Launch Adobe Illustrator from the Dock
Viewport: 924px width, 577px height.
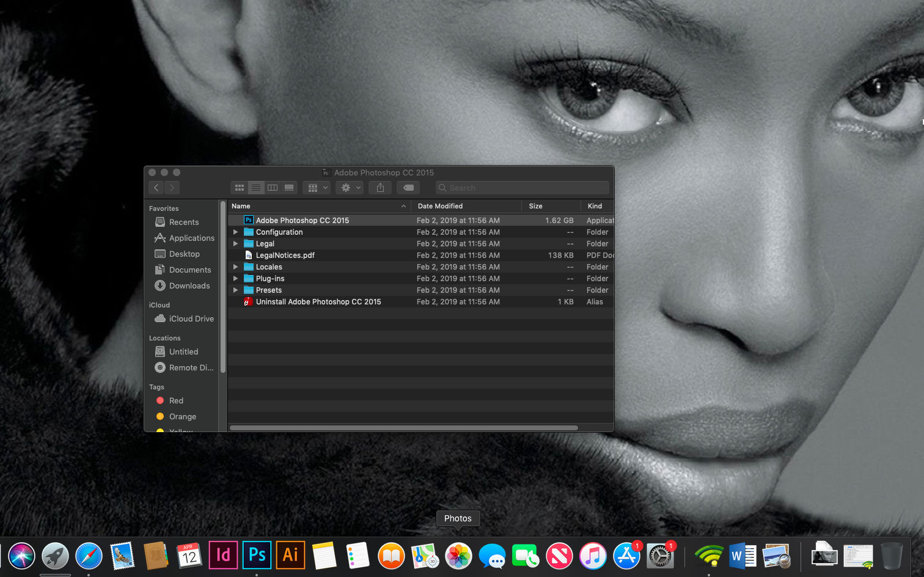pos(290,555)
